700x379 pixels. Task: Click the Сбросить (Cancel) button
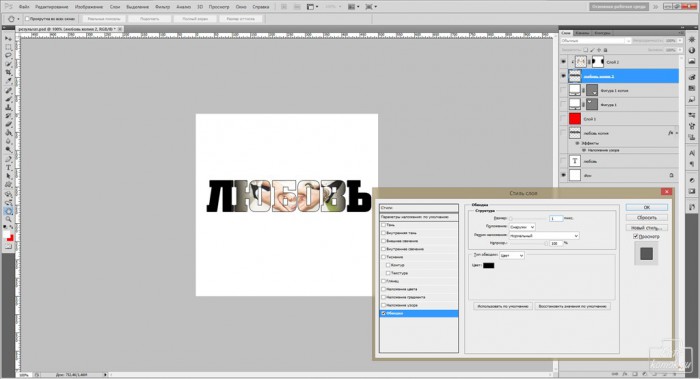click(647, 217)
